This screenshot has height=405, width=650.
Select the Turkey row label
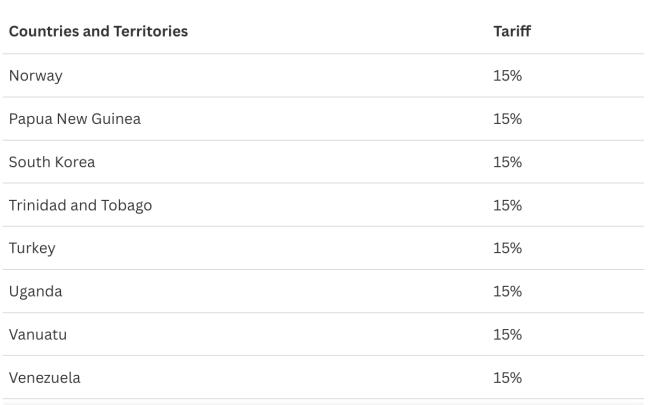click(32, 248)
